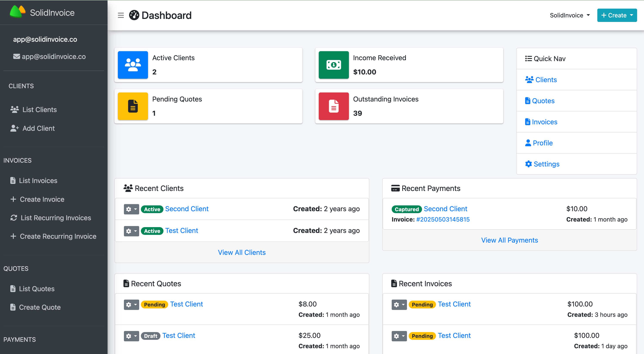Click the Recent Clients header users icon

(x=128, y=188)
